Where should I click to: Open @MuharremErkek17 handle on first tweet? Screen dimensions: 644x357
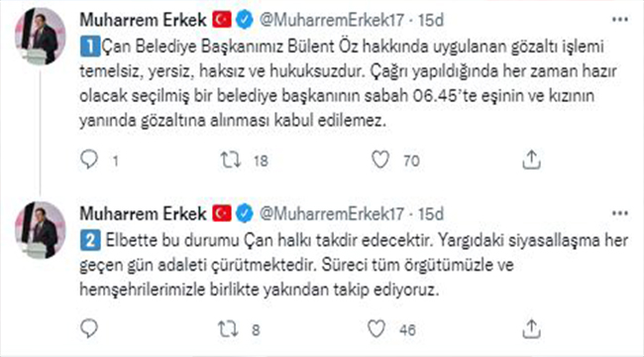pos(332,20)
